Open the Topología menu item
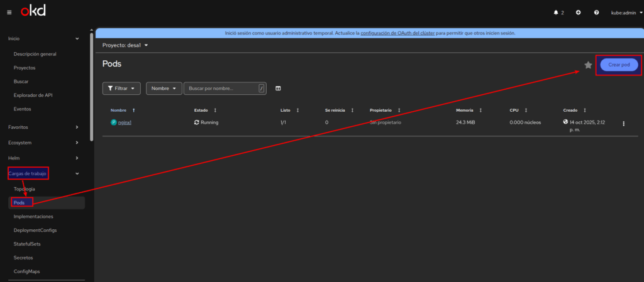The width and height of the screenshot is (644, 282). [x=25, y=188]
